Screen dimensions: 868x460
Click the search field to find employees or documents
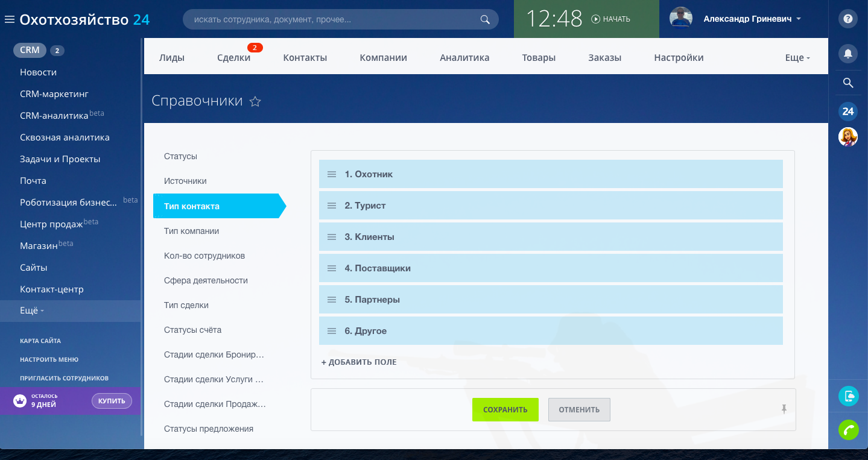(341, 20)
